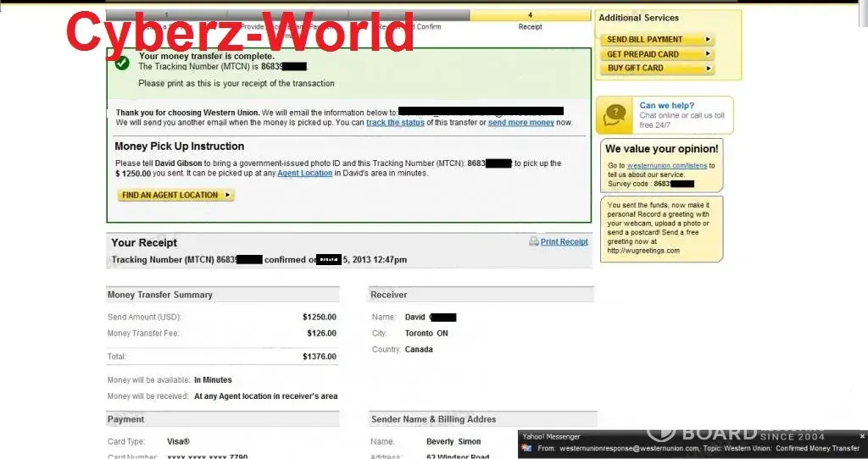
Task: Click the Your Receipt heading
Action: 144,243
